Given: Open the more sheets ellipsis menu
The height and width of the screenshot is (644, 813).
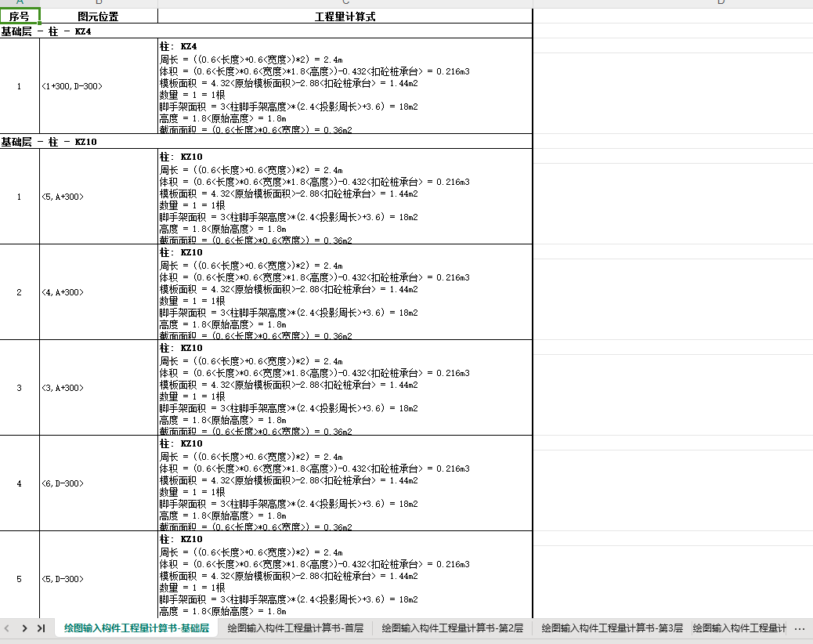Looking at the screenshot, I should (800, 628).
